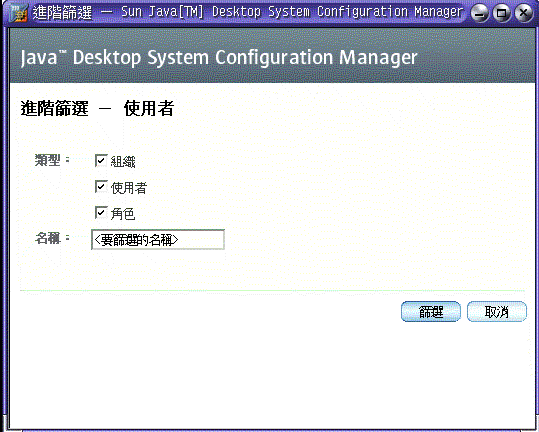Click the empty area below the buttons
This screenshot has width=539, height=432.
click(272, 375)
